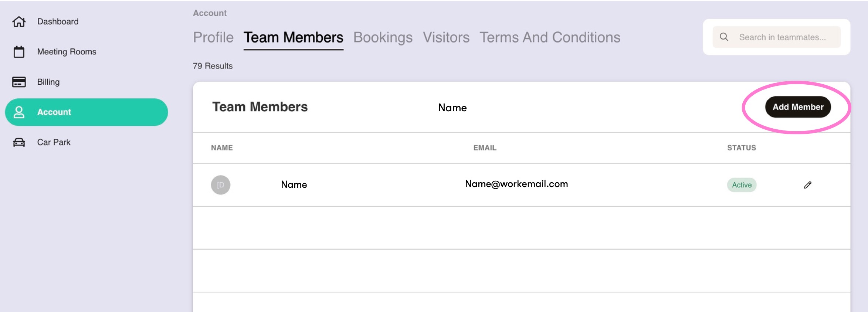The image size is (868, 312).
Task: Click the Dashboard home icon
Action: [19, 22]
